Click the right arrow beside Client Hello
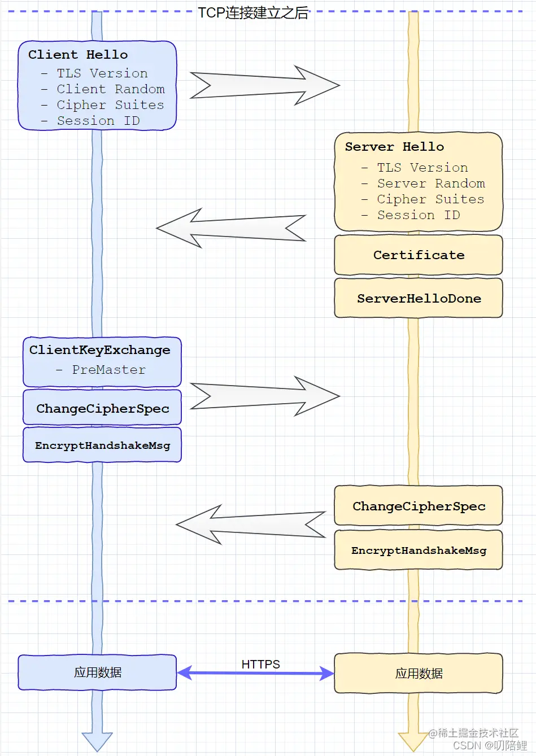Screen dimensions: 536x756 coord(265,85)
